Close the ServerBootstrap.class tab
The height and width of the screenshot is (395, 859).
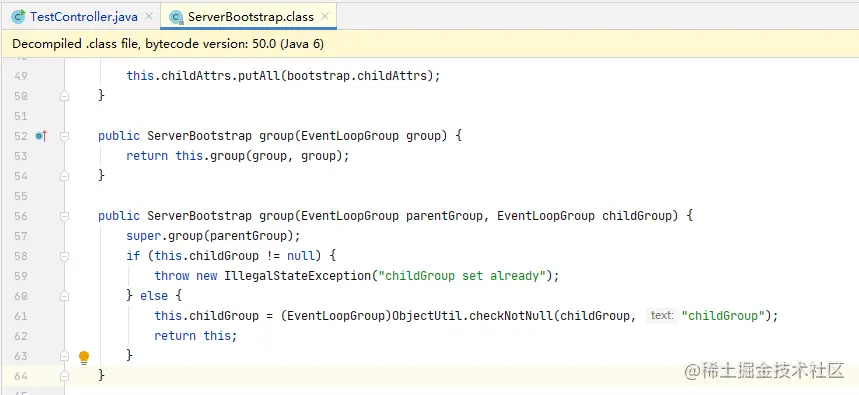pos(325,16)
